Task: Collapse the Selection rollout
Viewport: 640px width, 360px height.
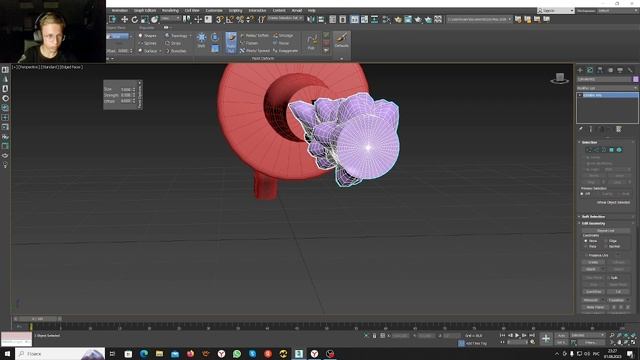Action: tap(589, 142)
